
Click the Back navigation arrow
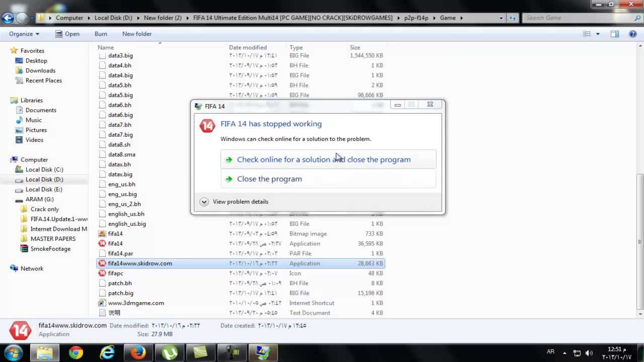(8, 18)
